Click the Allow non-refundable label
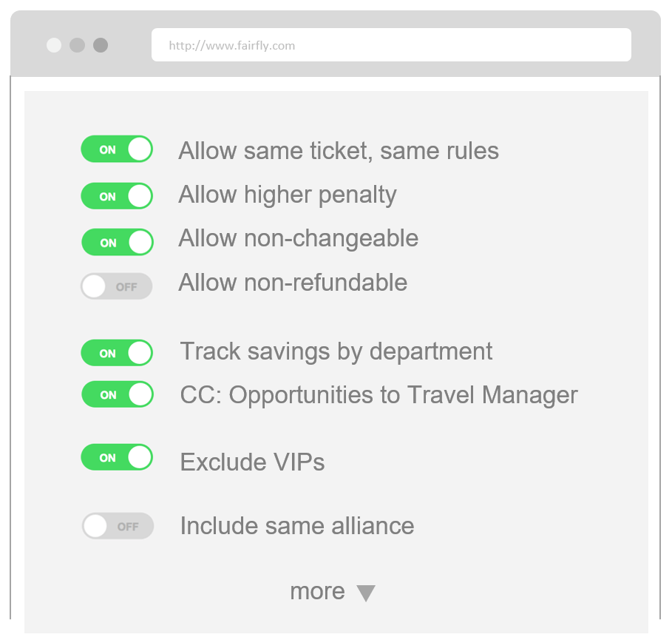 [293, 283]
